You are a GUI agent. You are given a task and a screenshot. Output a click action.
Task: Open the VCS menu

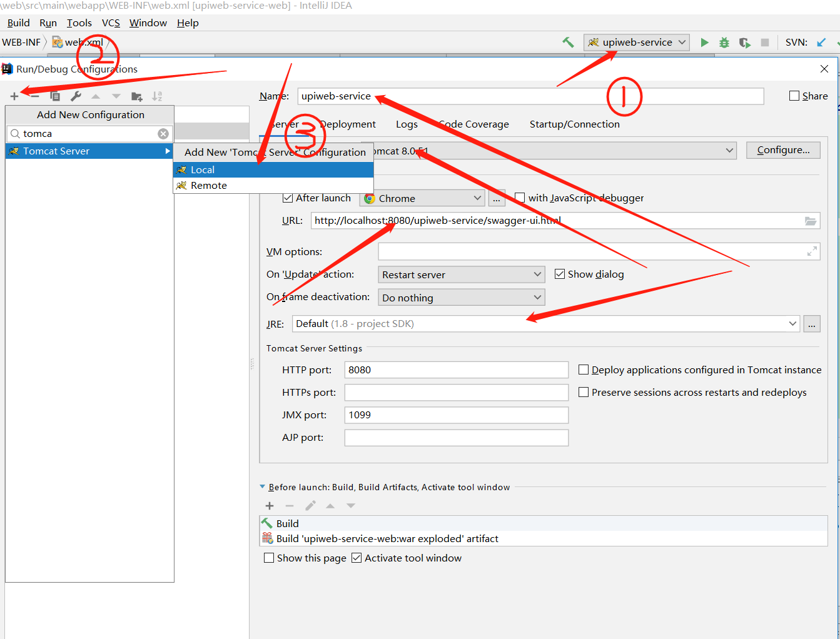[x=111, y=23]
